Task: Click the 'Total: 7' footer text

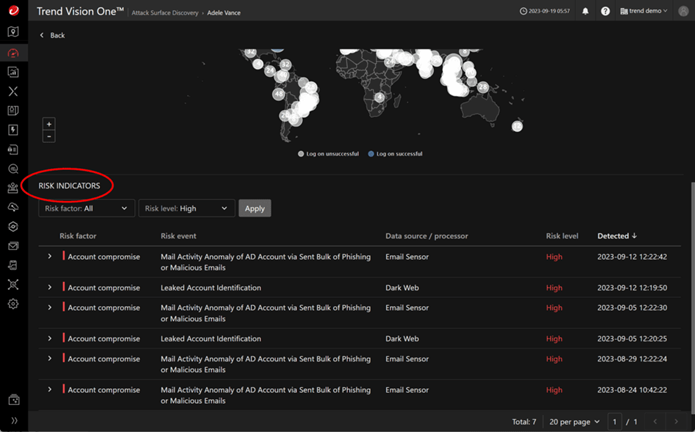Action: point(524,422)
